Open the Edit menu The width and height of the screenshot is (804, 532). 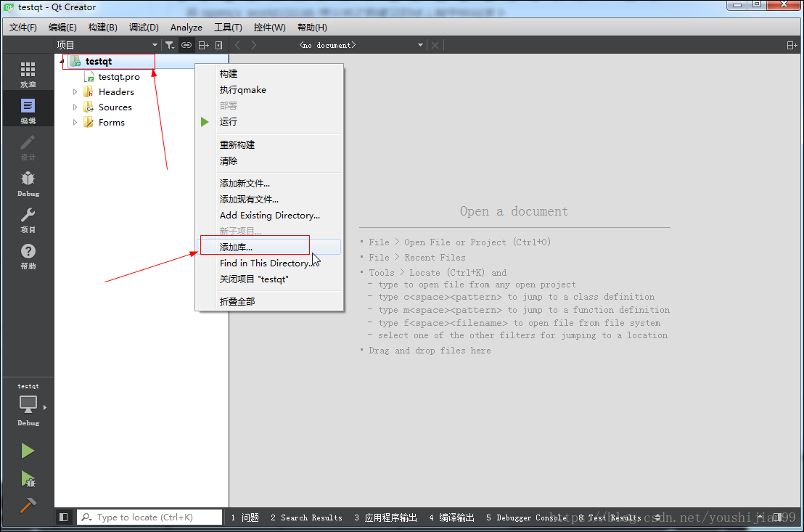click(62, 27)
